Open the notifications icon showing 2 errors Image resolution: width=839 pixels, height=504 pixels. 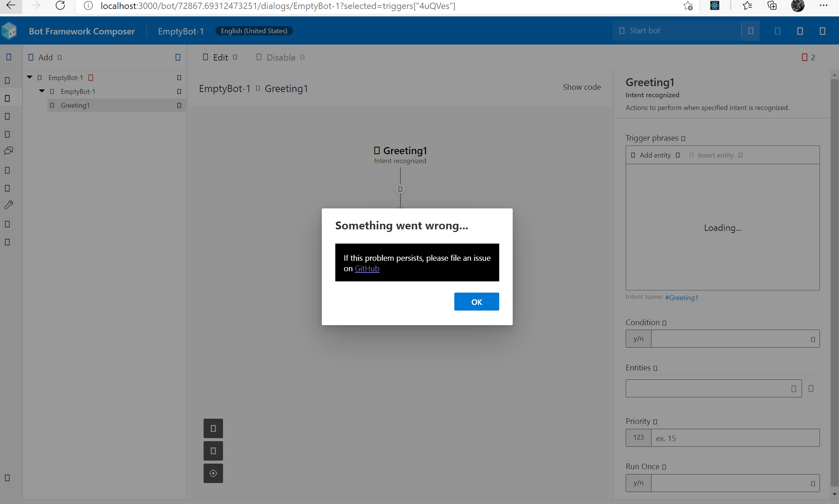(805, 57)
